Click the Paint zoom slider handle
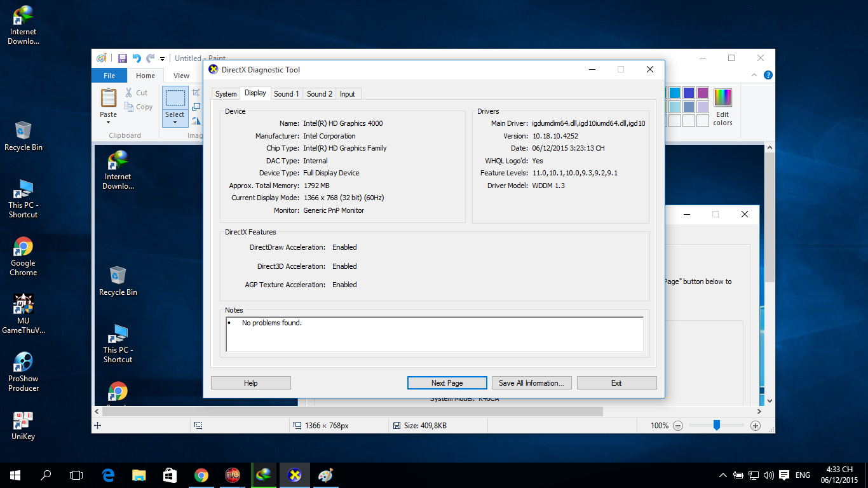Image resolution: width=868 pixels, height=488 pixels. [717, 426]
